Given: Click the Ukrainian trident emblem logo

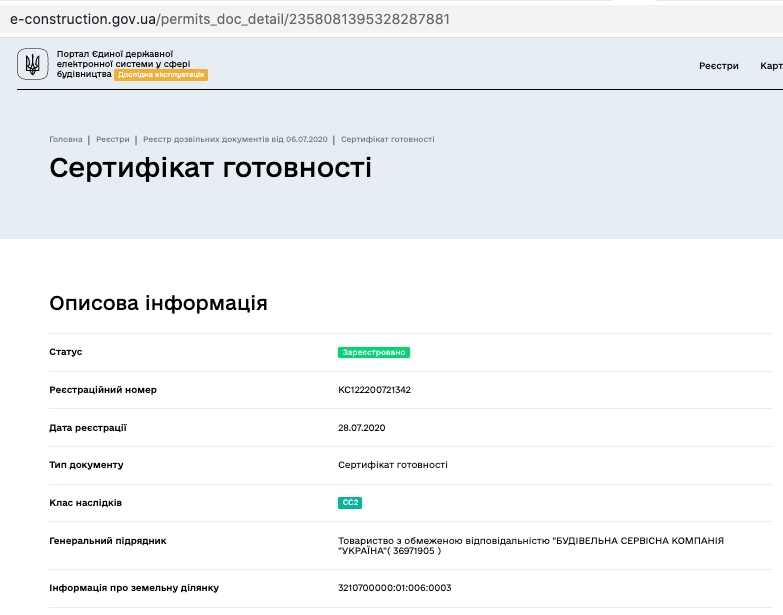Looking at the screenshot, I should point(32,64).
